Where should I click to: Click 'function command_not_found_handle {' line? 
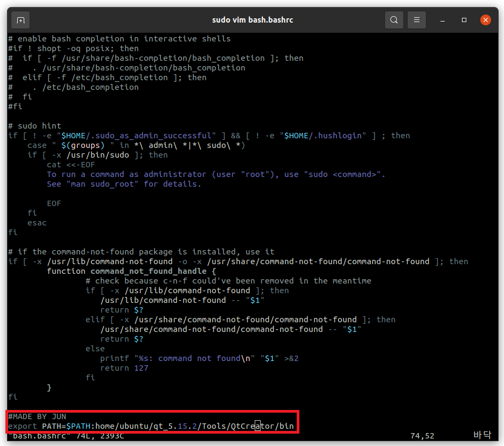(131, 271)
